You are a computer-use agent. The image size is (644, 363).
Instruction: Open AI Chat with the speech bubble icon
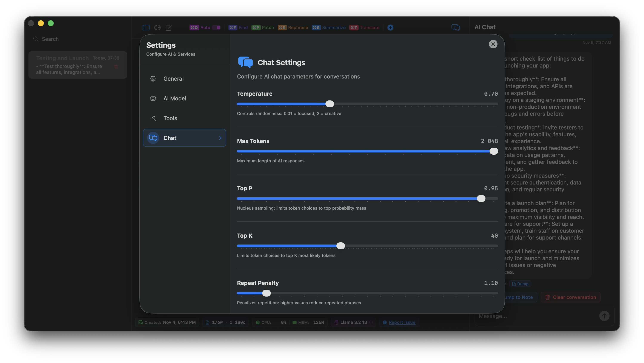(456, 28)
